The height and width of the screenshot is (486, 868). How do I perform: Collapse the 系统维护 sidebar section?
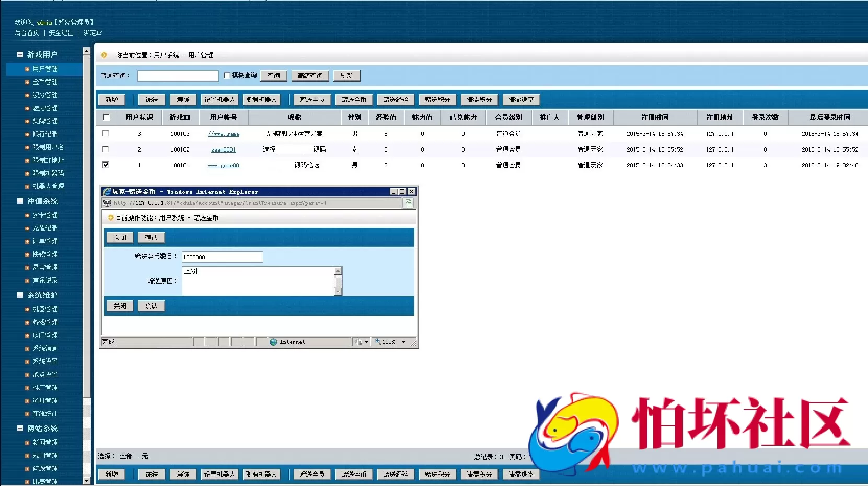click(20, 295)
